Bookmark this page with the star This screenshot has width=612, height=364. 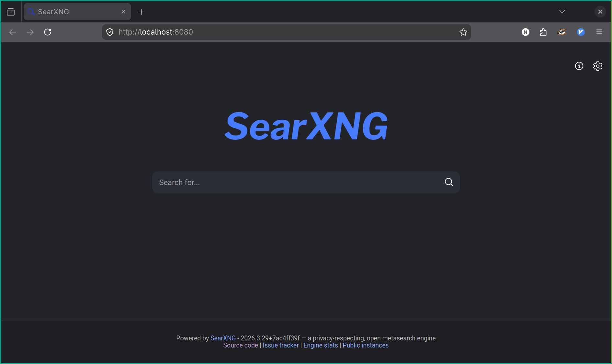463,32
